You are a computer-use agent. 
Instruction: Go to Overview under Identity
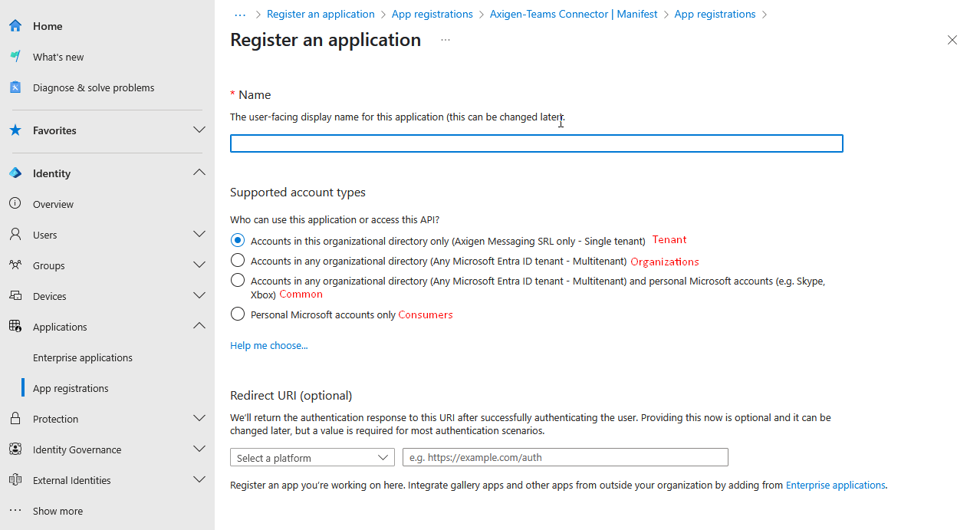click(53, 204)
